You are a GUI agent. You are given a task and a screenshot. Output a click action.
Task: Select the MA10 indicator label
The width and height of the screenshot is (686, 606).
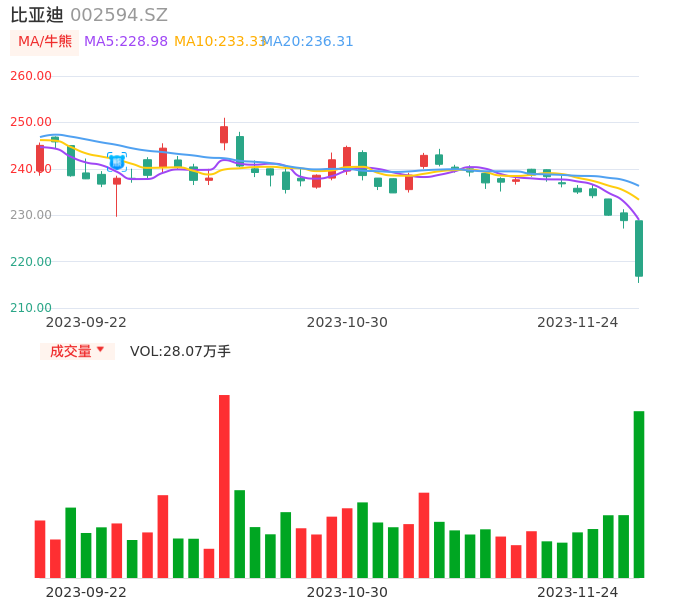pos(219,42)
